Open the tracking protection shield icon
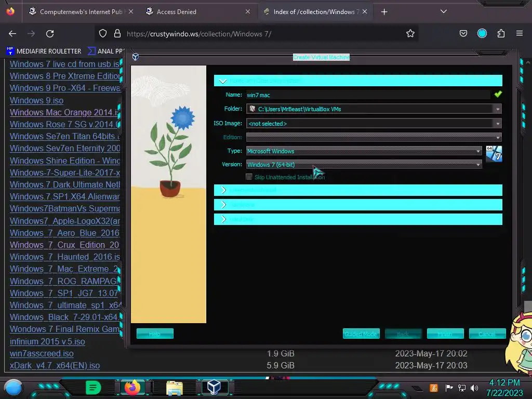Screen dimensions: 532x399 [103, 33]
